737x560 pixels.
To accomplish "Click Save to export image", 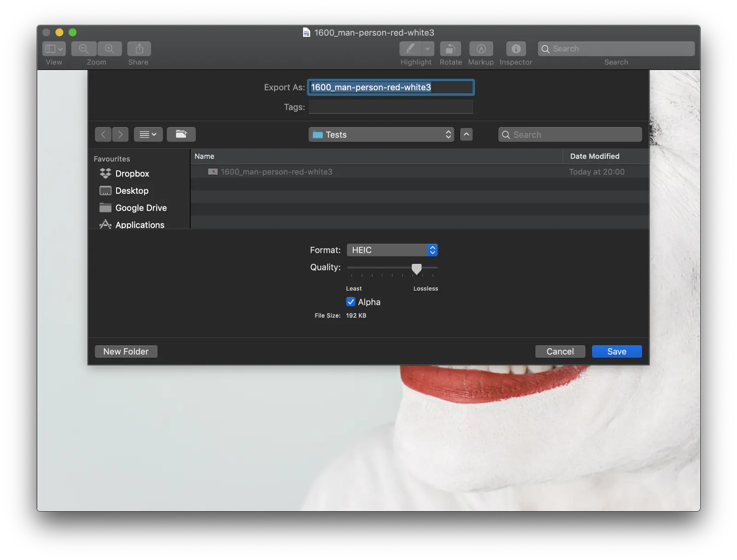I will [x=617, y=351].
